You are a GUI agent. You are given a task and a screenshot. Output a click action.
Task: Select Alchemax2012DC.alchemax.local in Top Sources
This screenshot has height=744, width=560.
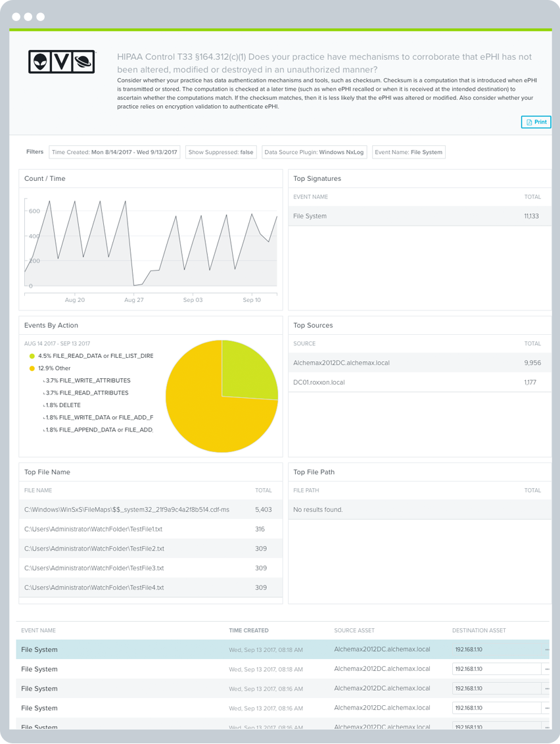[341, 362]
